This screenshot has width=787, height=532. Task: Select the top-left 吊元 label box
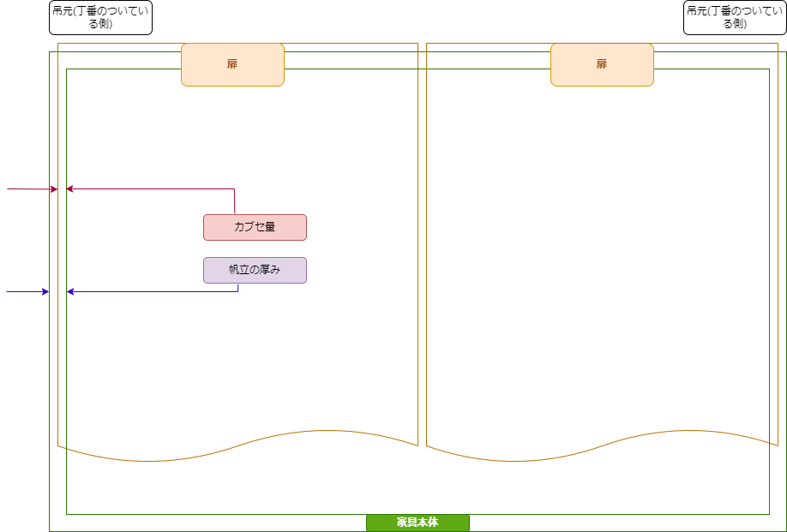(x=100, y=17)
